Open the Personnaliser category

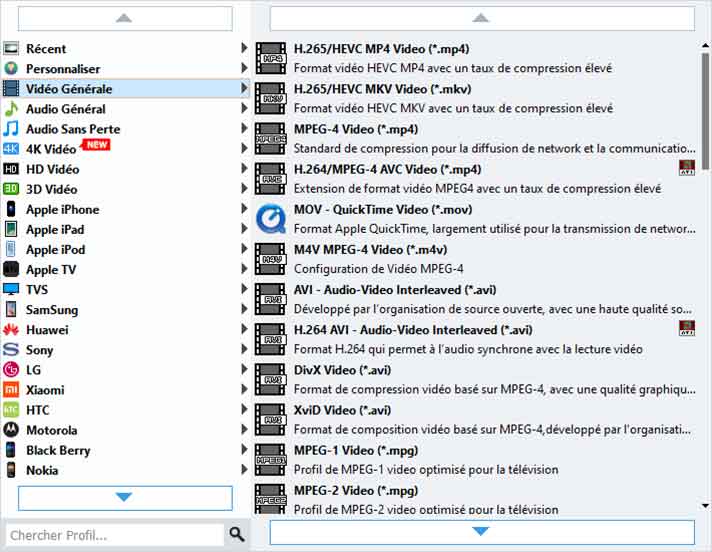click(63, 69)
